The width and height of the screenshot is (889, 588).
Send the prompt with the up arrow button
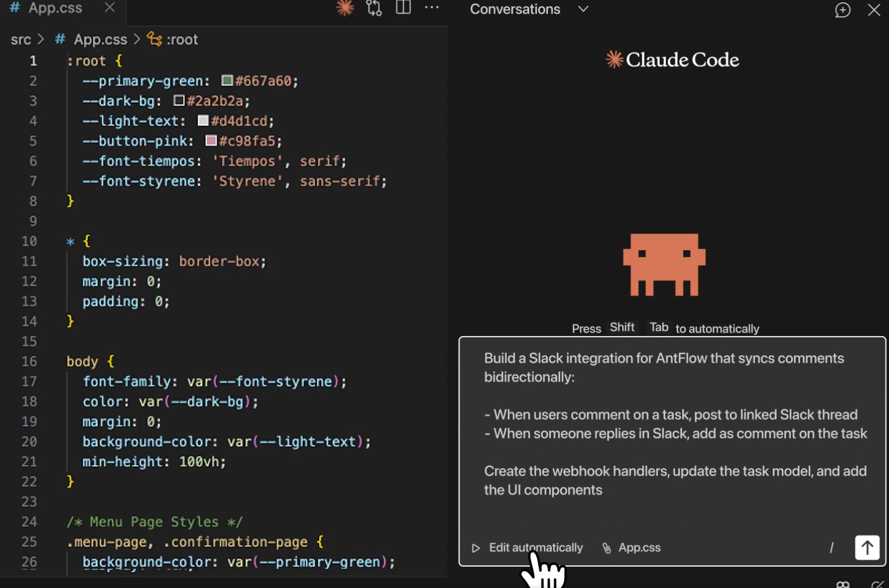click(867, 548)
